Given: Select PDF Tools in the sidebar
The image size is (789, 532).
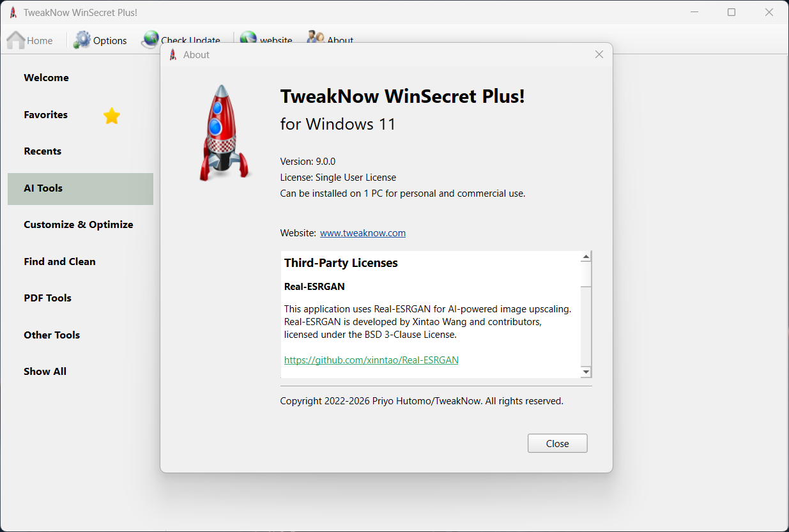Looking at the screenshot, I should [x=48, y=298].
